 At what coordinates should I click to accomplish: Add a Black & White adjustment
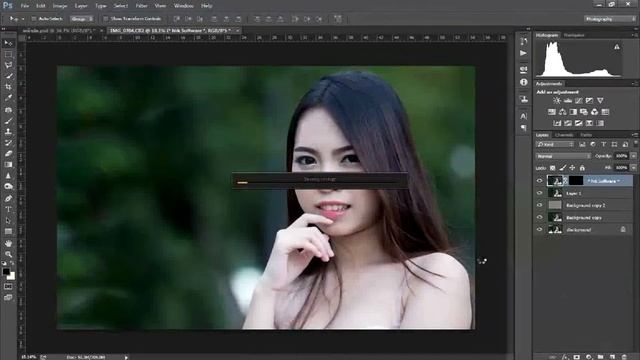pyautogui.click(x=573, y=112)
